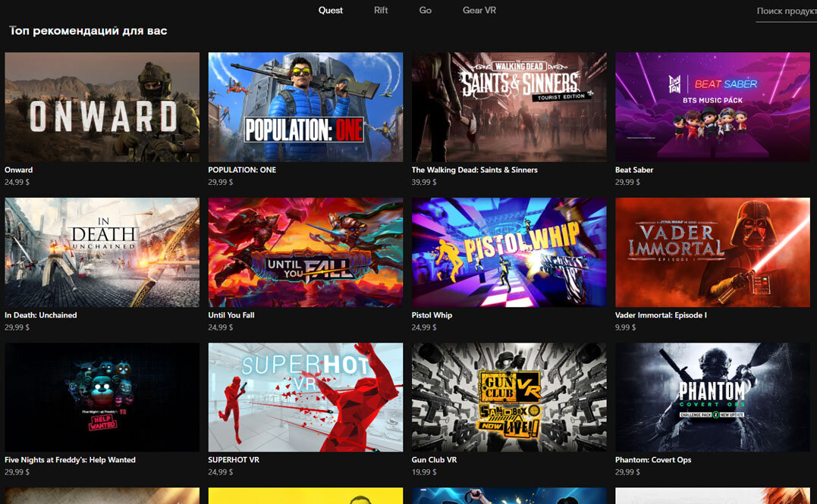Switch to the Quest tab
This screenshot has height=504, width=817.
pos(330,11)
